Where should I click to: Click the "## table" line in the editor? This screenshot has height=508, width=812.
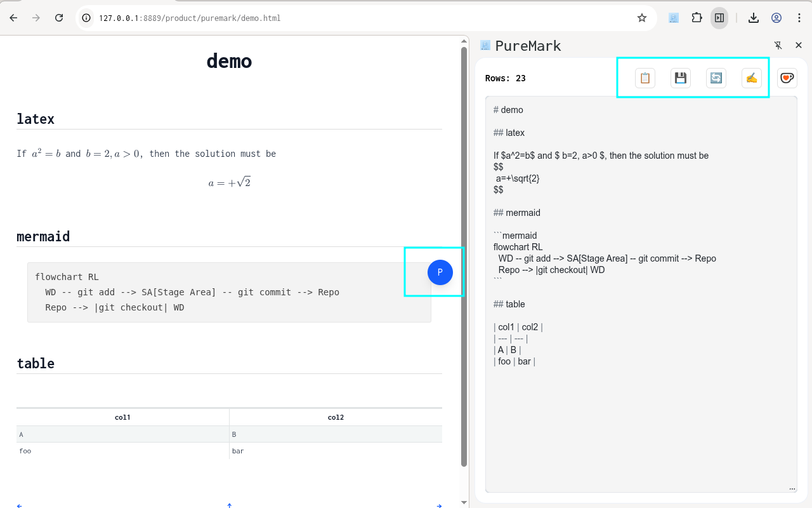point(509,304)
